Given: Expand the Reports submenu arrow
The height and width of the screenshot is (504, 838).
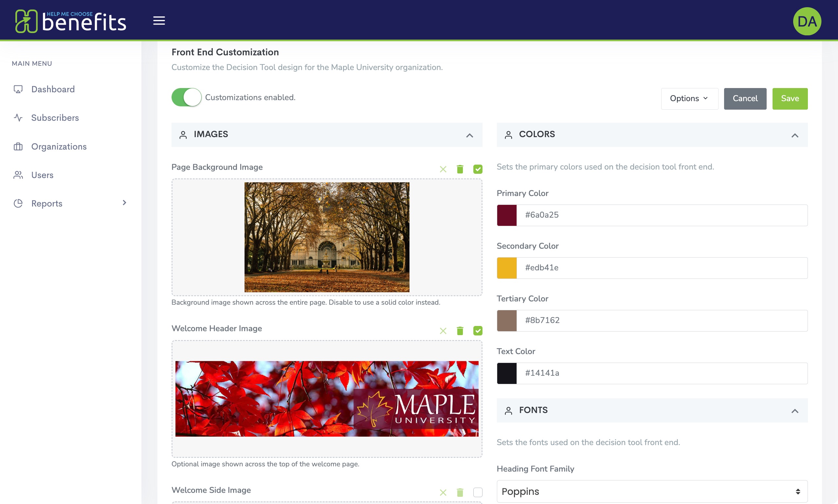Looking at the screenshot, I should click(x=124, y=203).
